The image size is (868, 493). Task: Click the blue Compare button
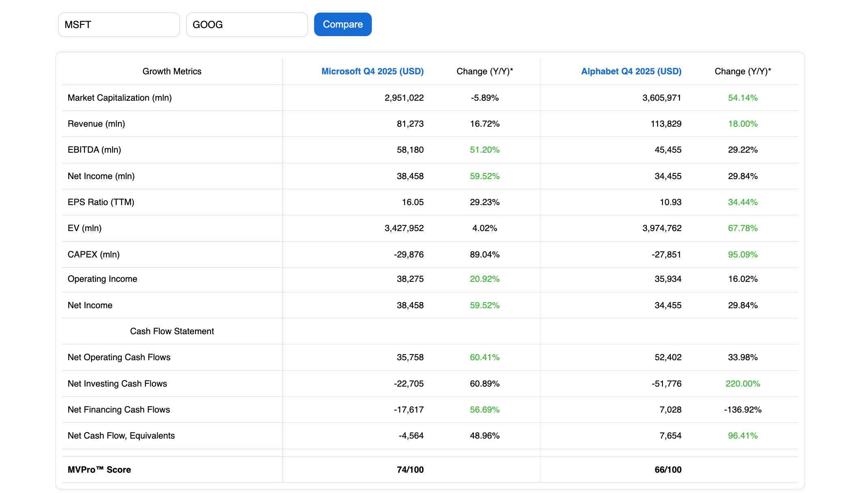pyautogui.click(x=343, y=24)
